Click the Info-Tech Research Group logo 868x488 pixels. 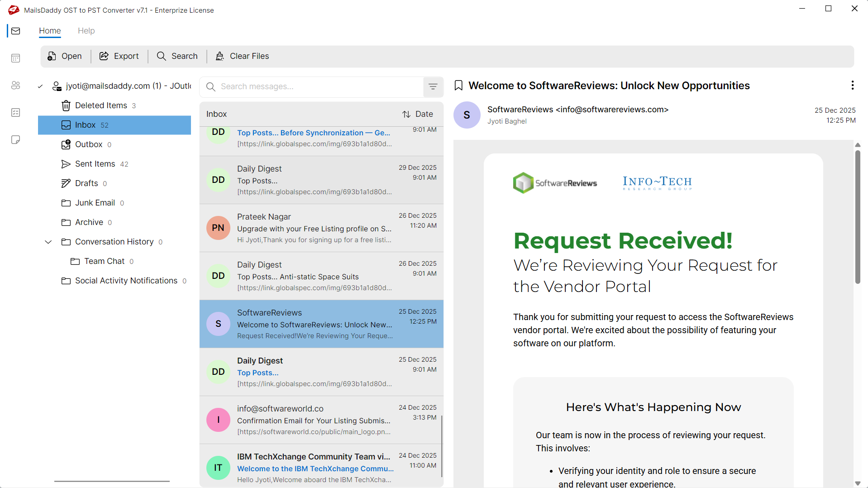coord(657,183)
